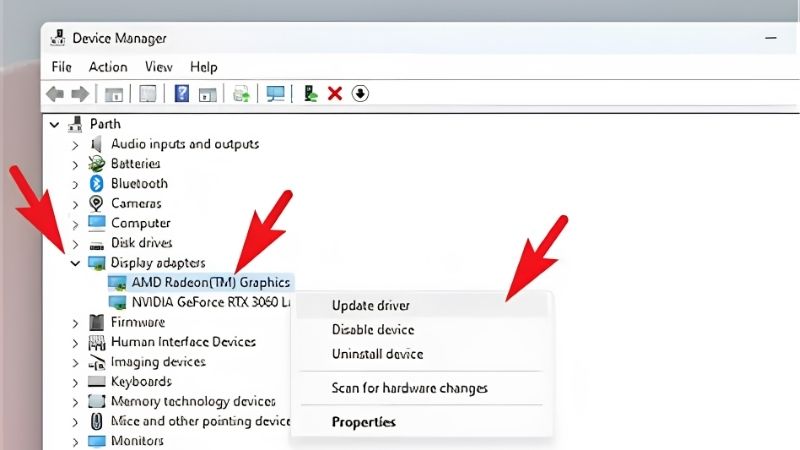Viewport: 800px width, 450px height.
Task: Click the Imaging devices category icon
Action: (x=96, y=362)
